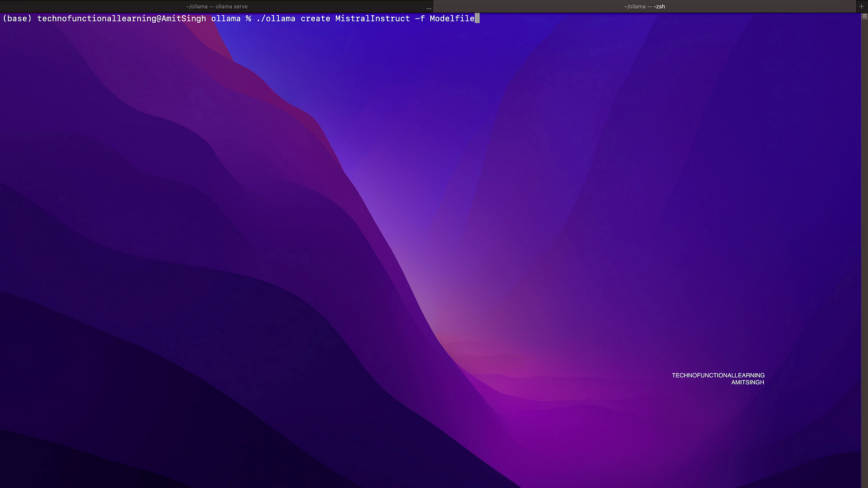The image size is (868, 488).
Task: Click the "AmitSingh" hostname in the prompt
Action: point(183,18)
